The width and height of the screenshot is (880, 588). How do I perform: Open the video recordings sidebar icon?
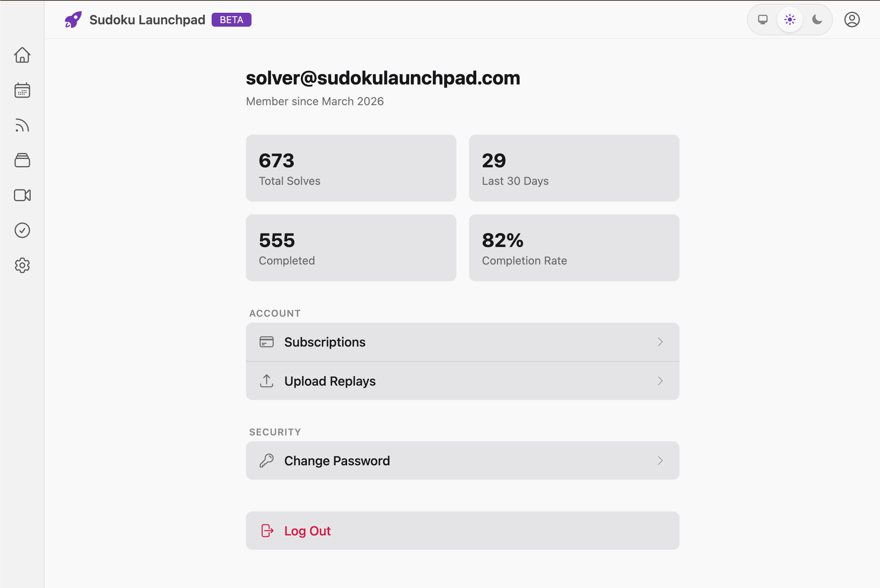coord(22,195)
